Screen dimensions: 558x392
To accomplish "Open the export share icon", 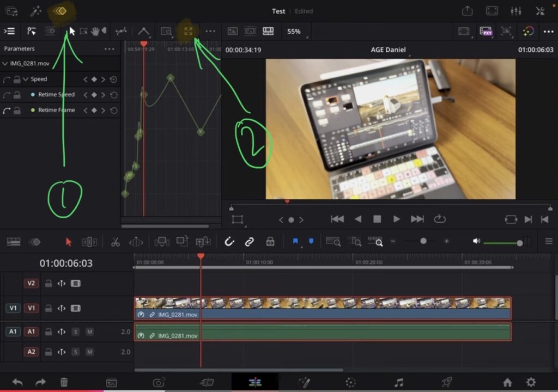I will coord(467,11).
